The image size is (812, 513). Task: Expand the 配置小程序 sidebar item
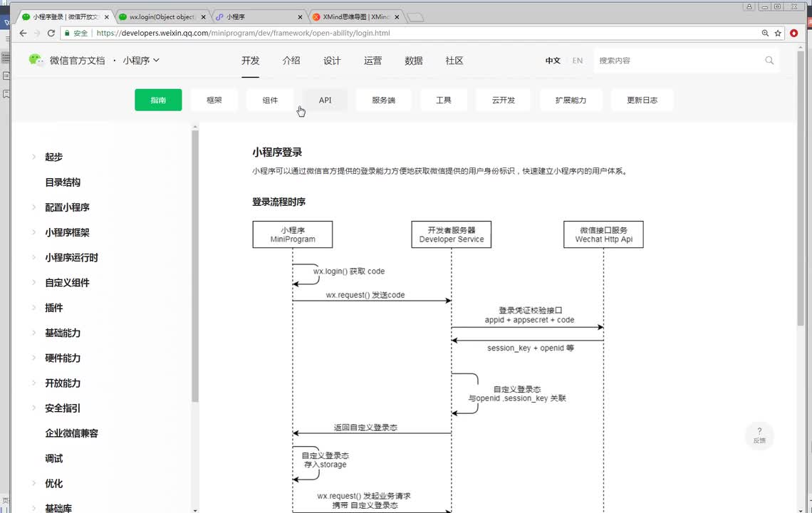(68, 207)
